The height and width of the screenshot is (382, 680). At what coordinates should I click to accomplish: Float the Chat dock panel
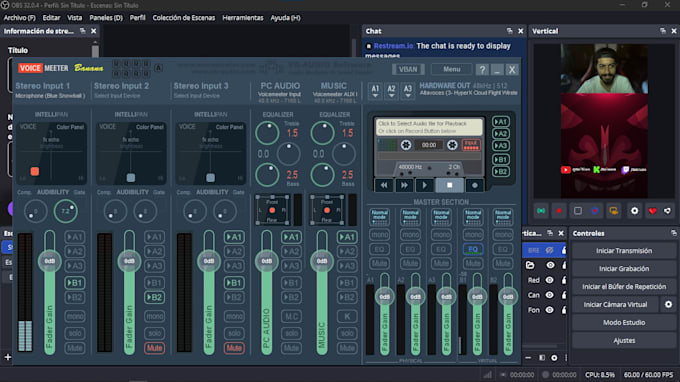510,31
